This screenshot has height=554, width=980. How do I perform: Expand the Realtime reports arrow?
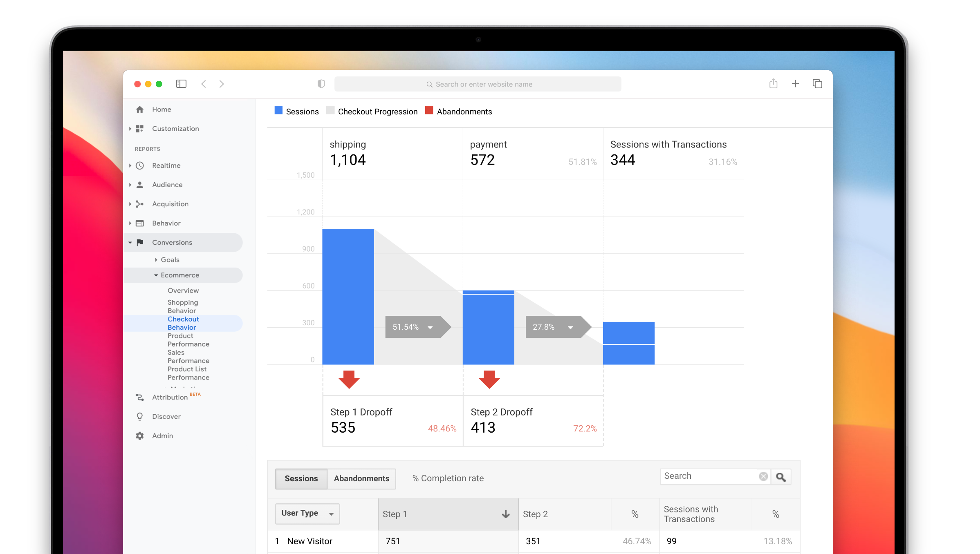(130, 165)
